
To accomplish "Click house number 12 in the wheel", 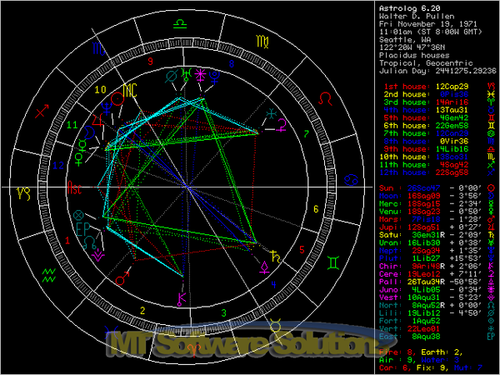I will 58,165.
